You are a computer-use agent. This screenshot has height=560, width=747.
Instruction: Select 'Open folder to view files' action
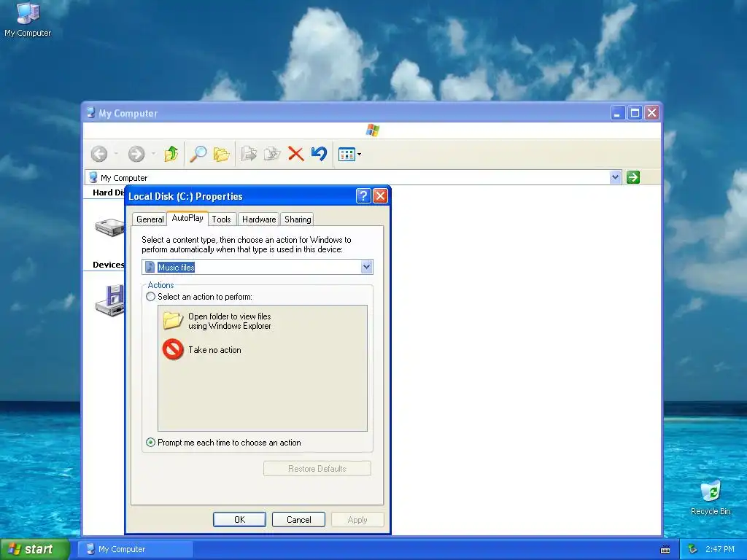[x=217, y=321]
